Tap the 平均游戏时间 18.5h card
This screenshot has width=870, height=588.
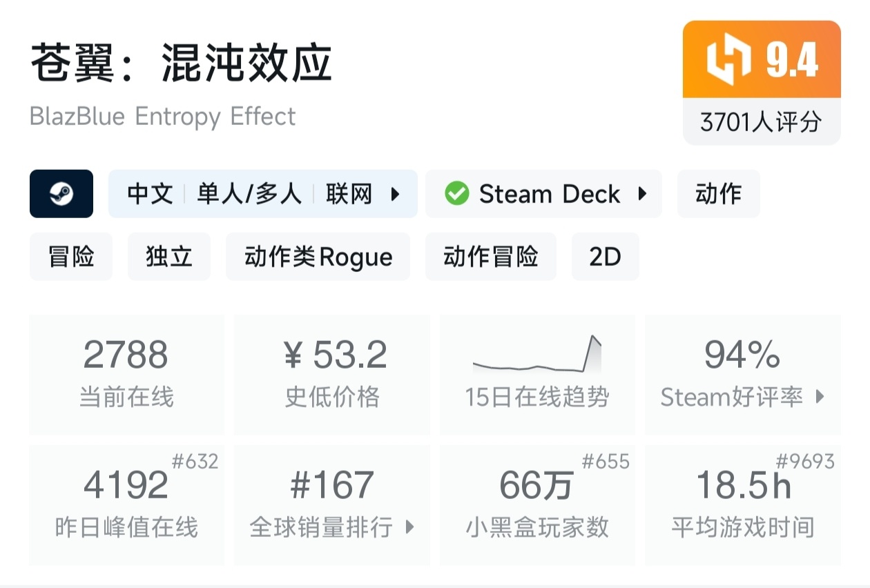(x=742, y=505)
